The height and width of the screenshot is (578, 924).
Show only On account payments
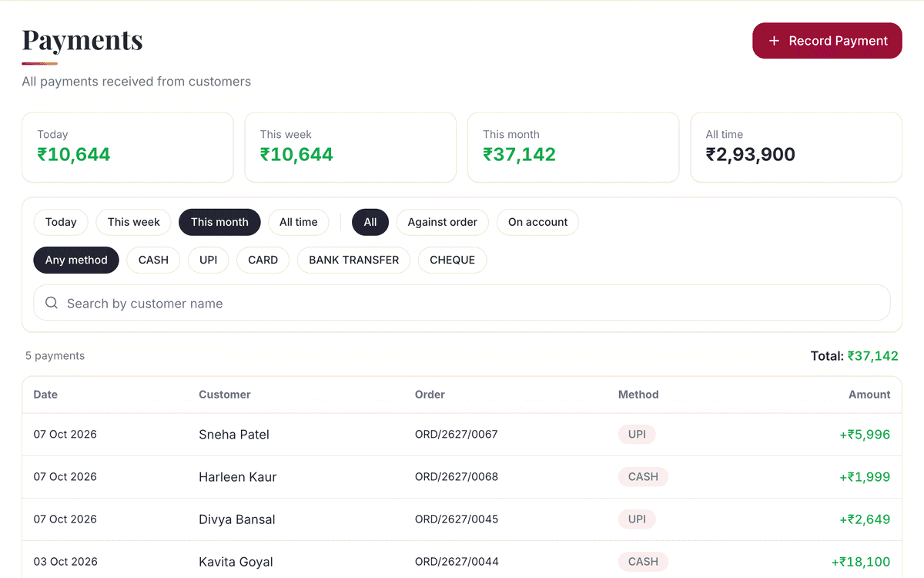coord(537,222)
